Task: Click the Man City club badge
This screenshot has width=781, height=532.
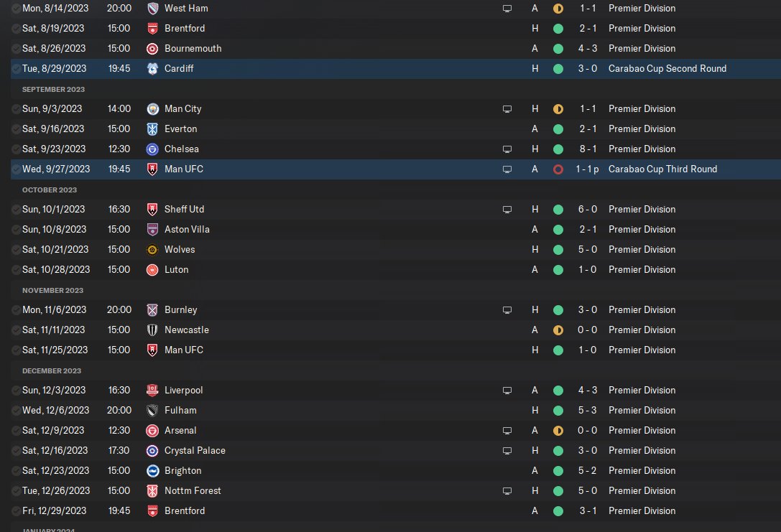Action: coord(152,109)
